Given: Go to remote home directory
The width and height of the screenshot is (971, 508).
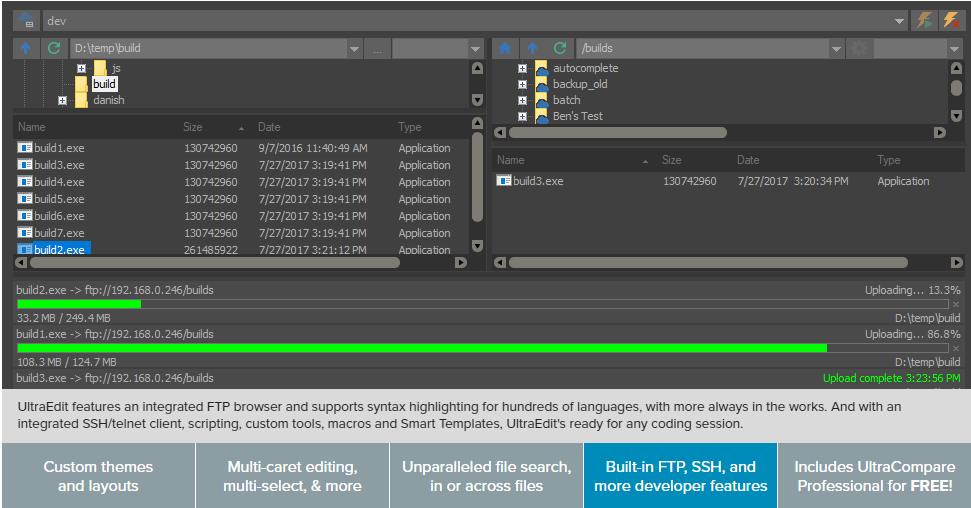Looking at the screenshot, I should [505, 48].
